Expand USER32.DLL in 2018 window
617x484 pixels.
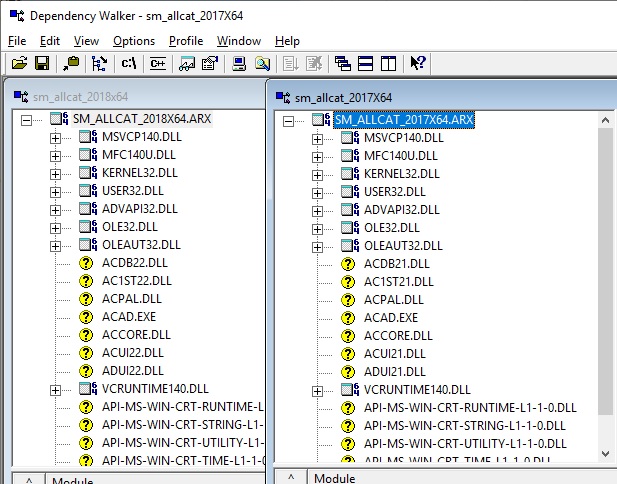(55, 192)
